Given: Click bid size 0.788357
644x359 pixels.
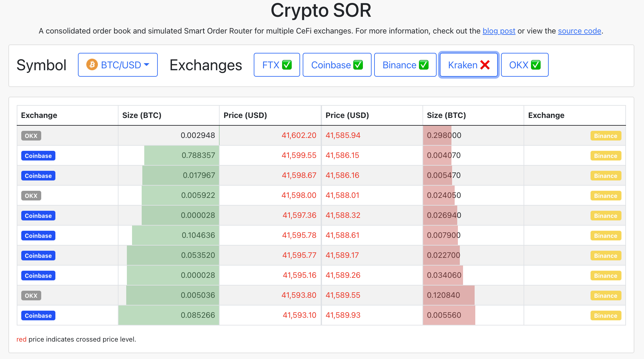Looking at the screenshot, I should click(x=198, y=155).
